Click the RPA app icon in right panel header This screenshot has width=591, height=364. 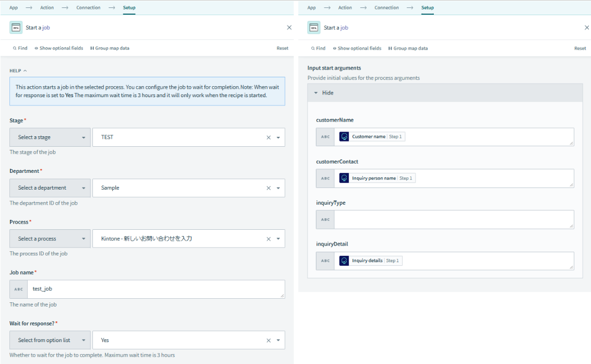(x=314, y=28)
